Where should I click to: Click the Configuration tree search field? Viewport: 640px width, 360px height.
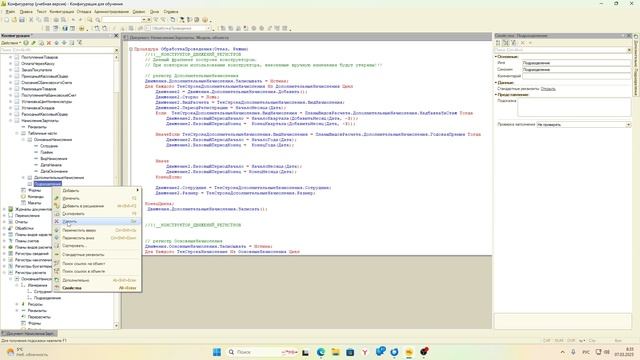click(57, 50)
